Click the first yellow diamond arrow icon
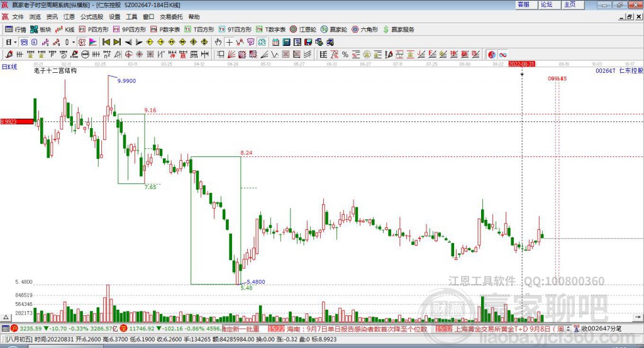The width and height of the screenshot is (644, 348). click(150, 42)
